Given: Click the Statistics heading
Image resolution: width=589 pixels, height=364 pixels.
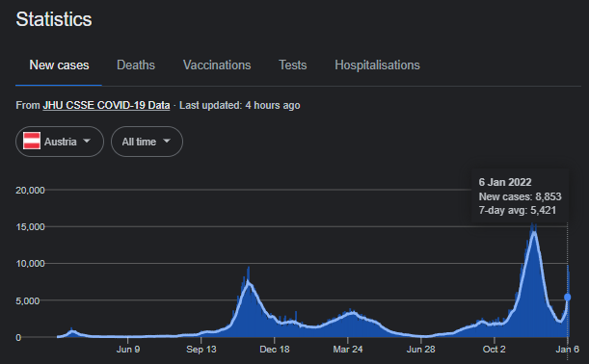Looking at the screenshot, I should [54, 19].
